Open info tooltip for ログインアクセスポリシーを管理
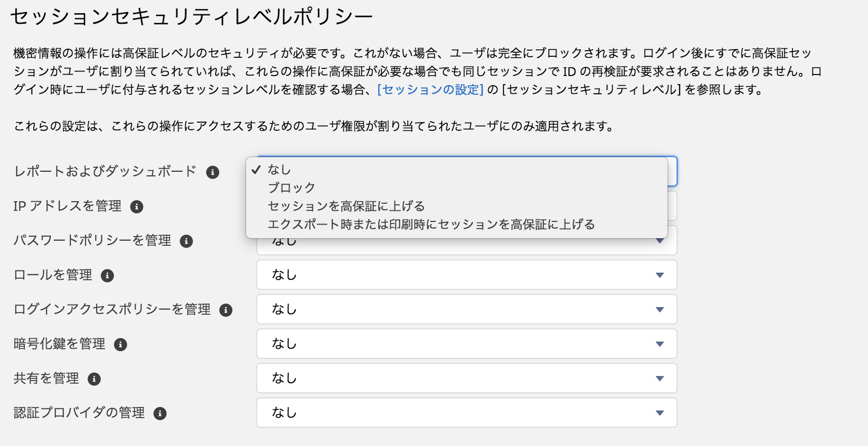The height and width of the screenshot is (446, 868). pos(226,310)
